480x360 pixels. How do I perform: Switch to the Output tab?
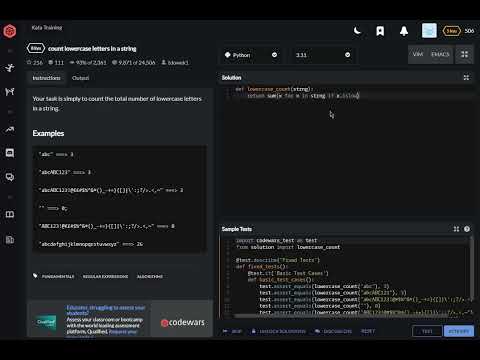click(x=80, y=78)
